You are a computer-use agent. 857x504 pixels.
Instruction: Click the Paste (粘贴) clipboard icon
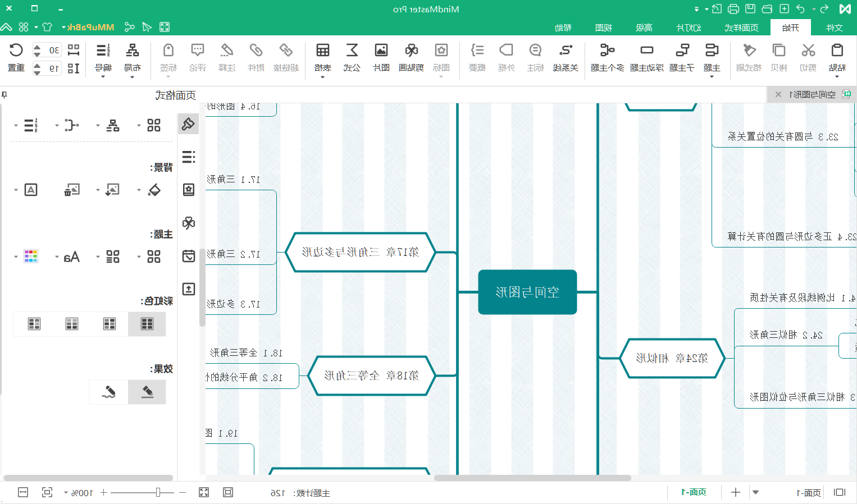pyautogui.click(x=837, y=51)
